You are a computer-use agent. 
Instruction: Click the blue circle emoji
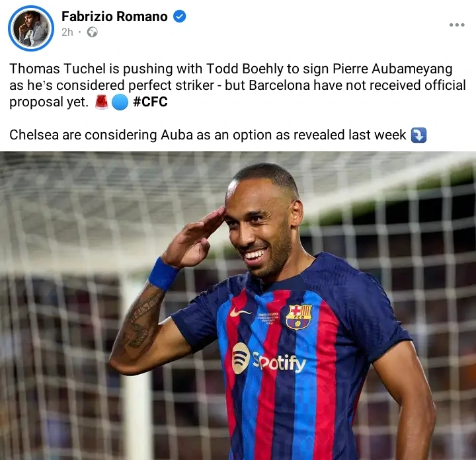[120, 102]
